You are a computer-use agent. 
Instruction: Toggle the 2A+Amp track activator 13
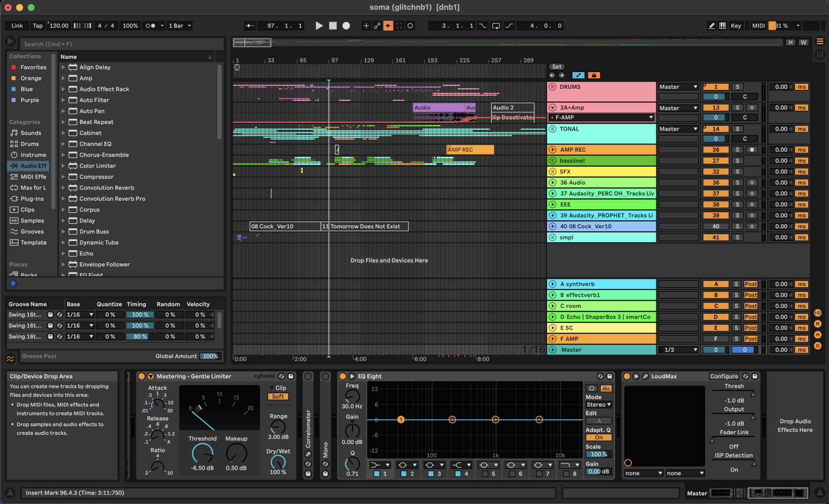[716, 108]
